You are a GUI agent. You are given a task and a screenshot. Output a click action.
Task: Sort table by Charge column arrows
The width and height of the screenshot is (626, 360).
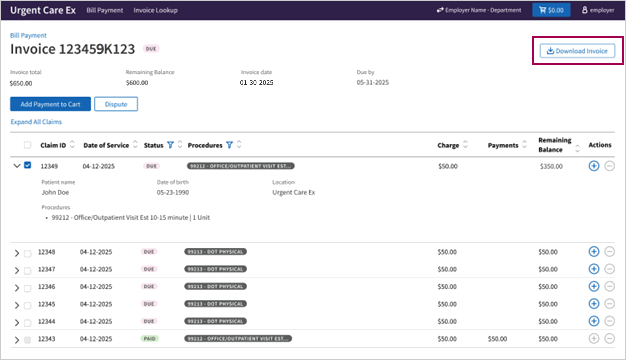click(x=466, y=144)
